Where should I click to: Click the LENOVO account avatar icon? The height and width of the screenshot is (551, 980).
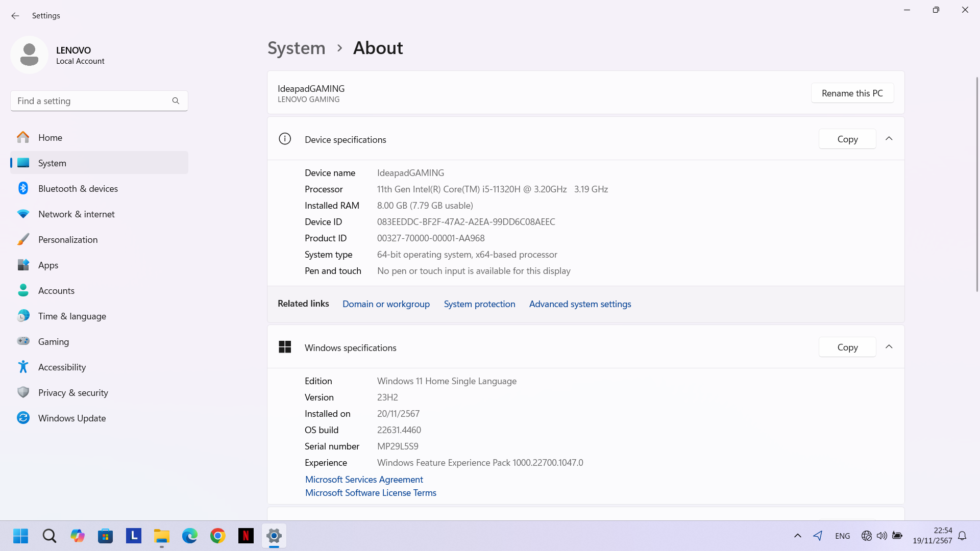tap(29, 55)
